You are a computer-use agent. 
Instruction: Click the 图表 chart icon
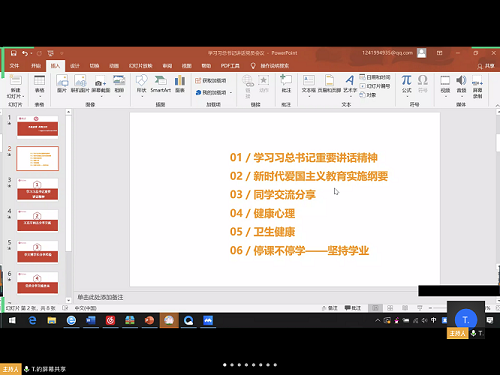pos(180,84)
